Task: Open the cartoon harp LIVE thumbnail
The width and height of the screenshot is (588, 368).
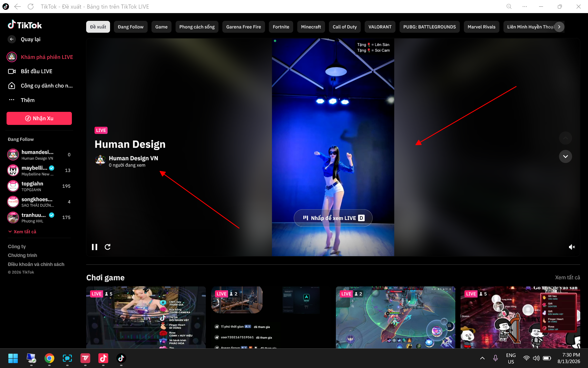Action: (520, 317)
